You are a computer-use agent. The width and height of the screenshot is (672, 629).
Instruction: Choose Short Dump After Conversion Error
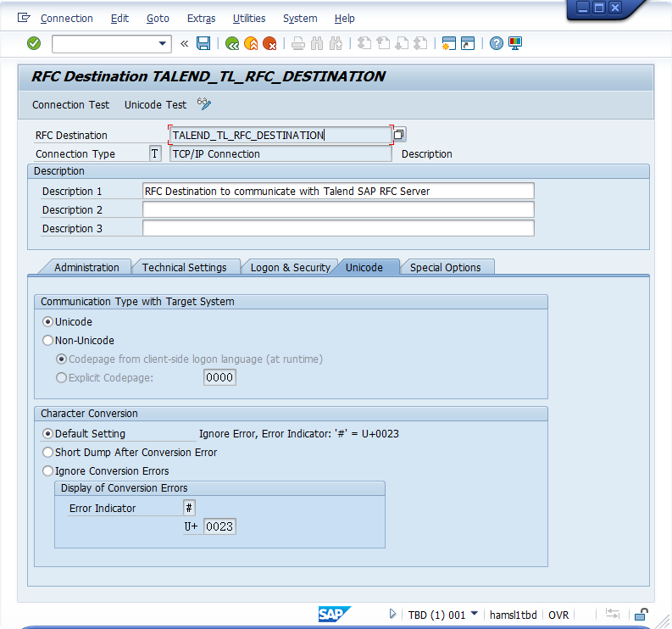click(48, 453)
